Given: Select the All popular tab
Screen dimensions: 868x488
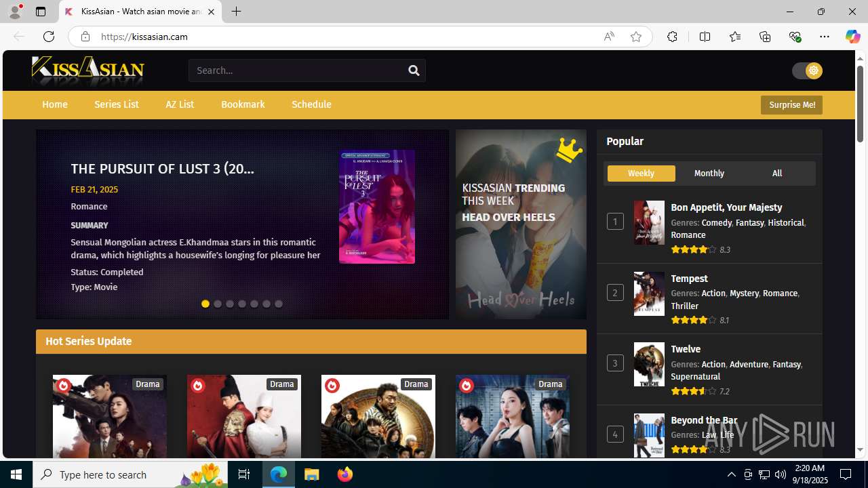Looking at the screenshot, I should pyautogui.click(x=777, y=174).
